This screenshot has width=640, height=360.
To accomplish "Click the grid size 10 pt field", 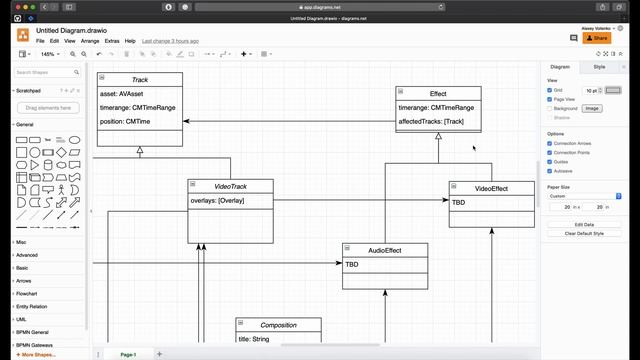I will click(x=591, y=91).
